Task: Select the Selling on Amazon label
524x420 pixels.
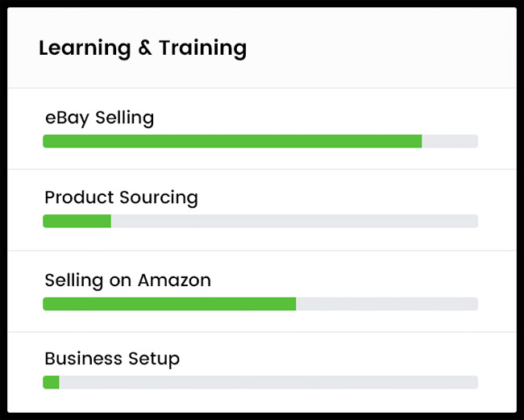Action: (x=127, y=281)
